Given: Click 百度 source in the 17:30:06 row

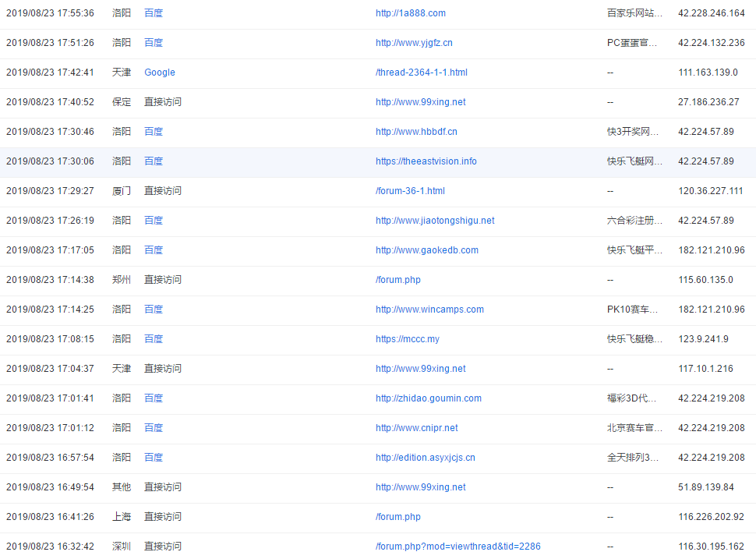Looking at the screenshot, I should [x=154, y=161].
